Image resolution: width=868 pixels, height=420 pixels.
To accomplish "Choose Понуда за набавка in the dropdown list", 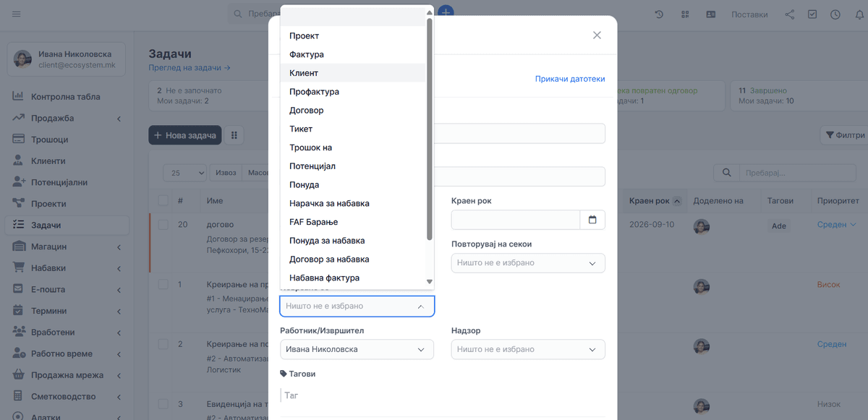I will tap(353, 241).
